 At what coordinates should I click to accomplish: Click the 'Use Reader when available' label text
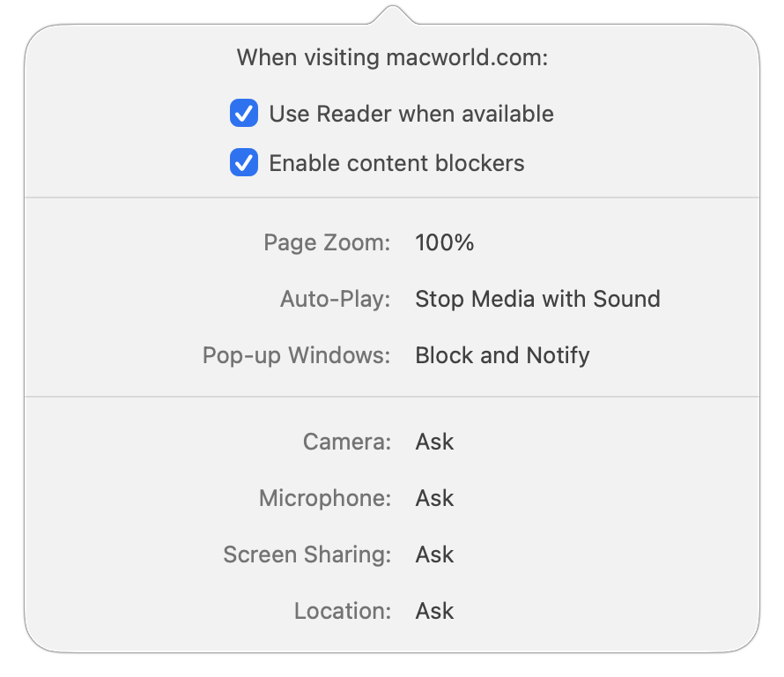[411, 114]
